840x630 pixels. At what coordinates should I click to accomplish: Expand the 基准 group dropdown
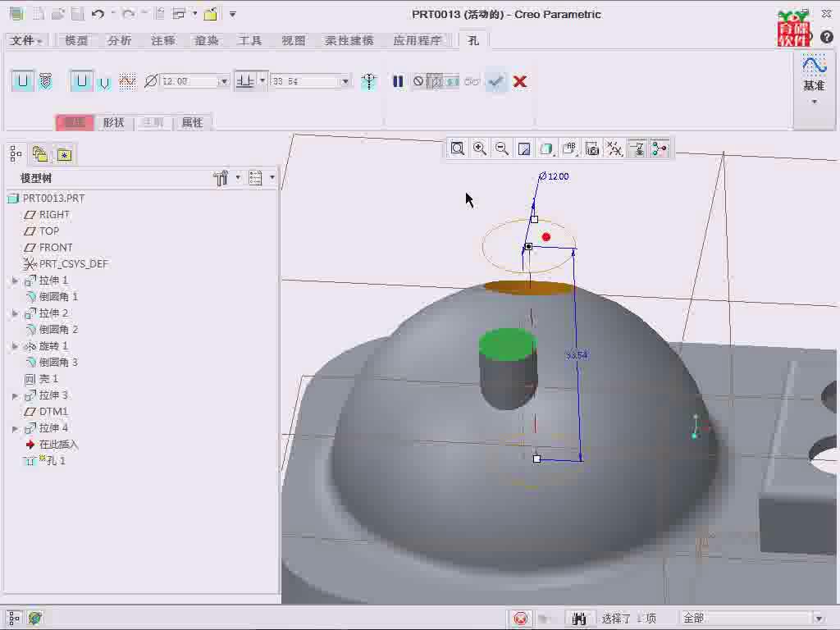point(814,101)
